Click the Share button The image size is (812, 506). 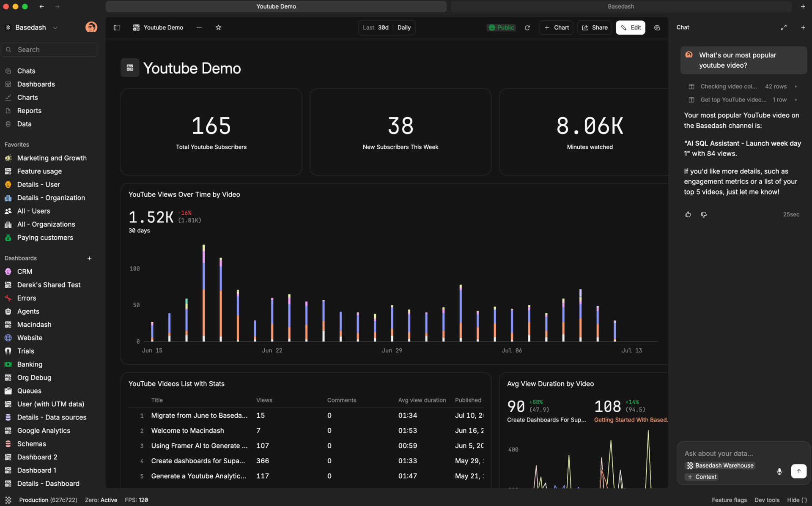(594, 27)
